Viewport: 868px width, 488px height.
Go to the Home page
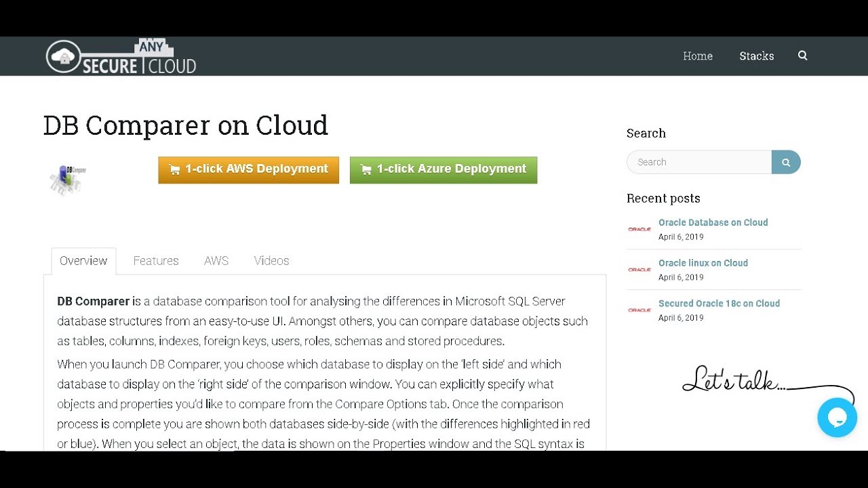click(698, 56)
